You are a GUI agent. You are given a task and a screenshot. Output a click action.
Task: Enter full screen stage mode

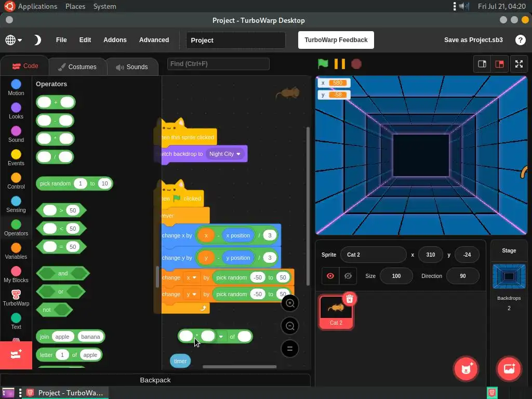tap(519, 64)
